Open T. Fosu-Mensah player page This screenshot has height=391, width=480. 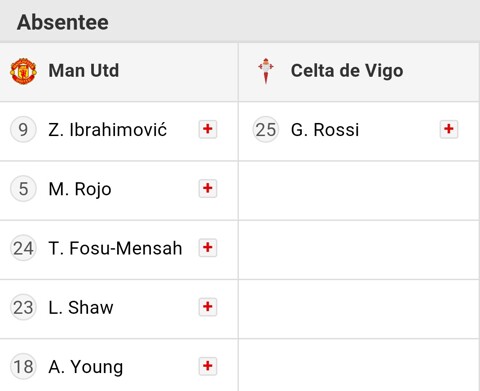coord(115,248)
